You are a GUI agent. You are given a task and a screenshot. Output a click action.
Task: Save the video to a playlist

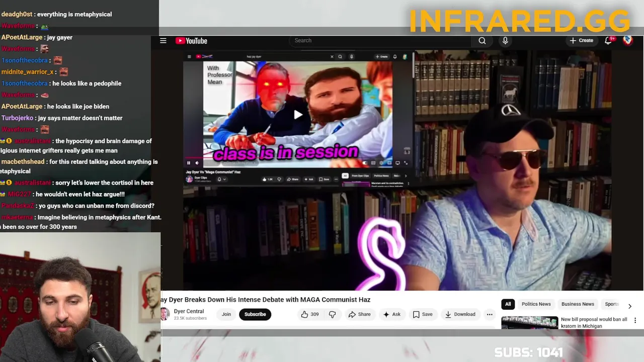click(x=423, y=314)
